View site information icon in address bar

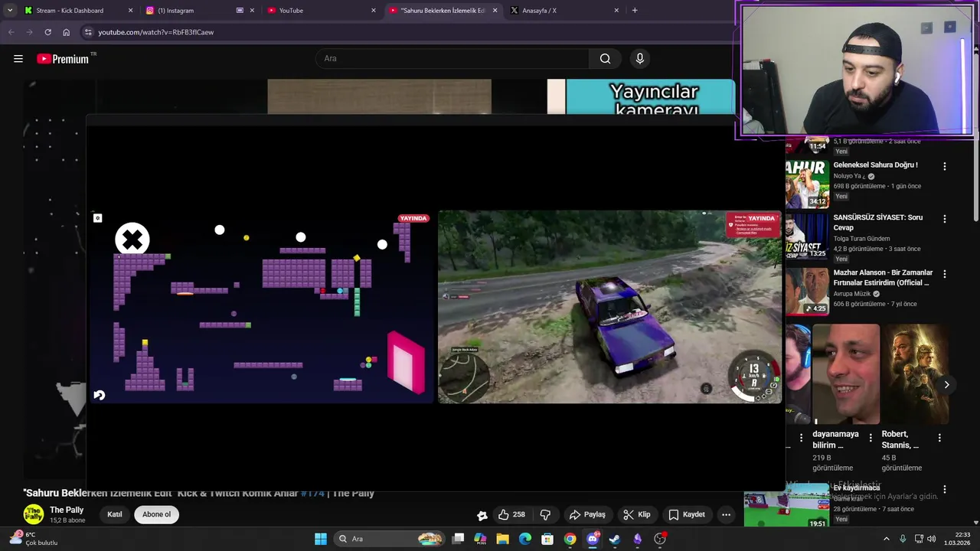(x=88, y=32)
